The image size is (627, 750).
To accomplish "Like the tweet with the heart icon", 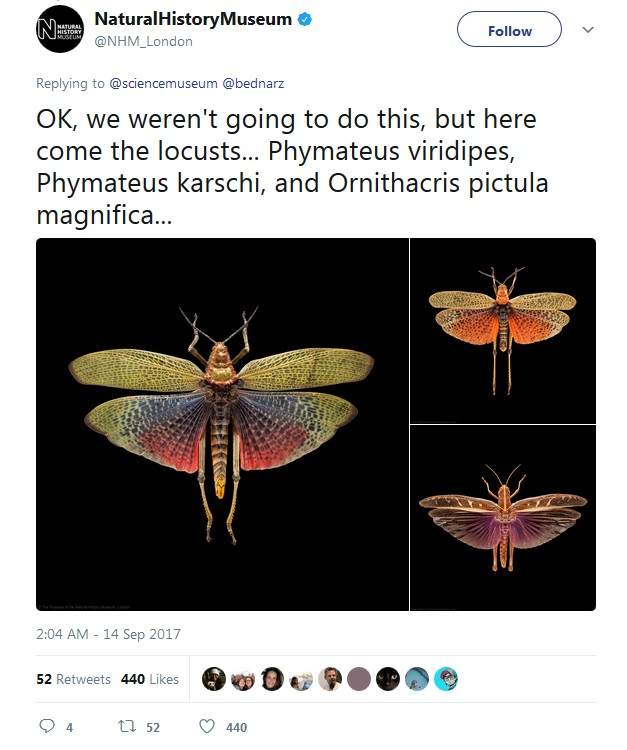I will tap(207, 727).
